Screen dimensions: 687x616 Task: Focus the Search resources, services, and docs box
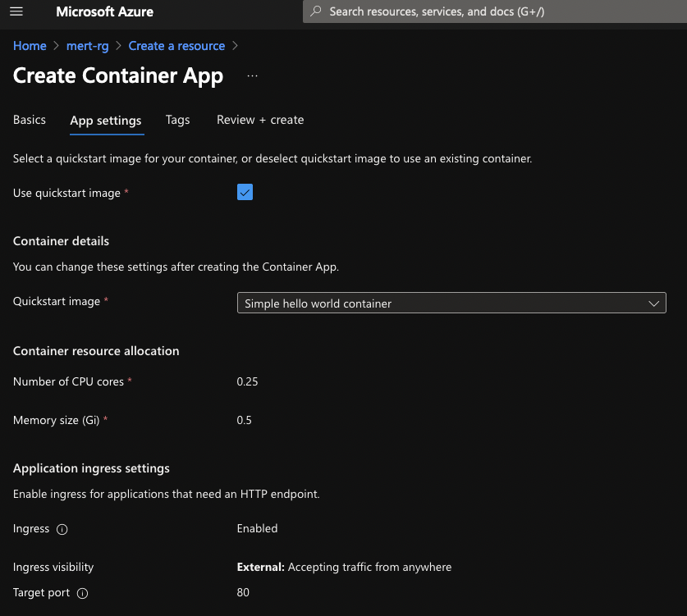(x=492, y=11)
